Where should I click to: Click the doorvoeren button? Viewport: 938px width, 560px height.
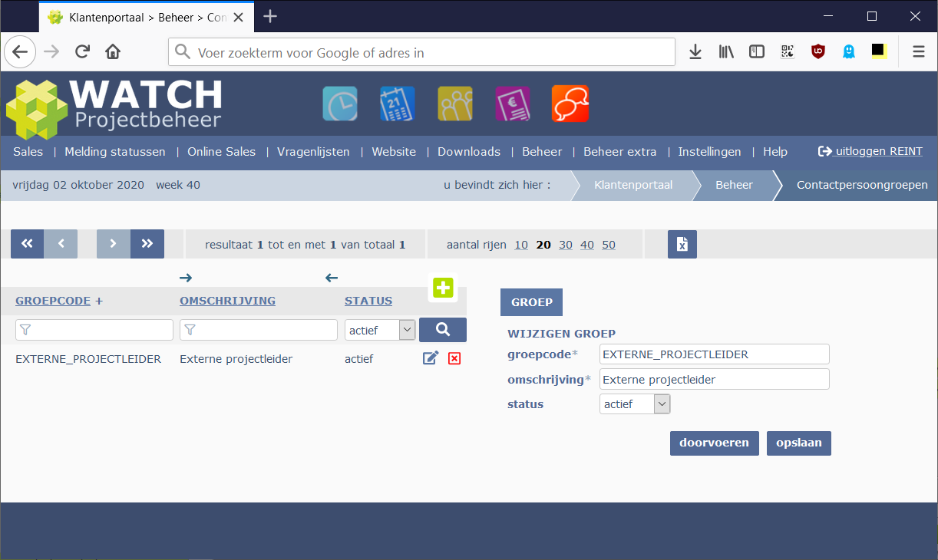tap(714, 443)
